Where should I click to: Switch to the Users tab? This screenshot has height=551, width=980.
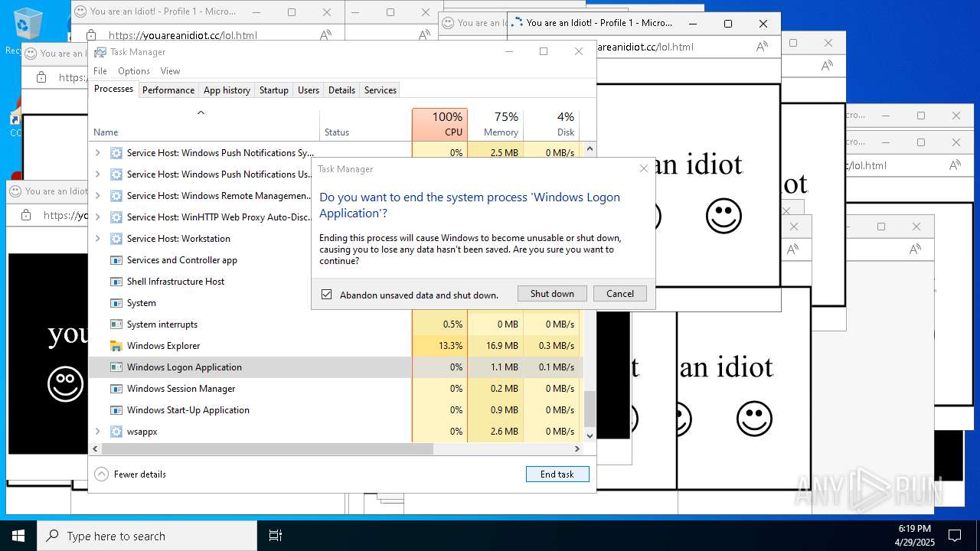[x=309, y=90]
